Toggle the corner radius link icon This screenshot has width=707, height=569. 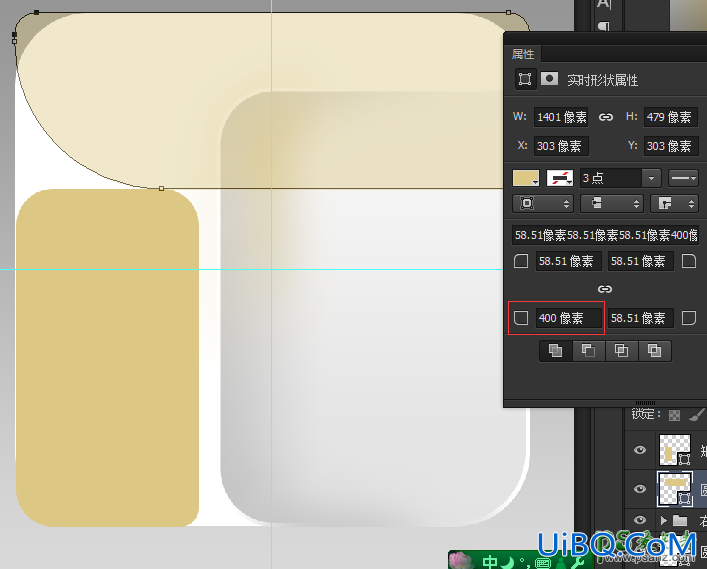tap(605, 289)
